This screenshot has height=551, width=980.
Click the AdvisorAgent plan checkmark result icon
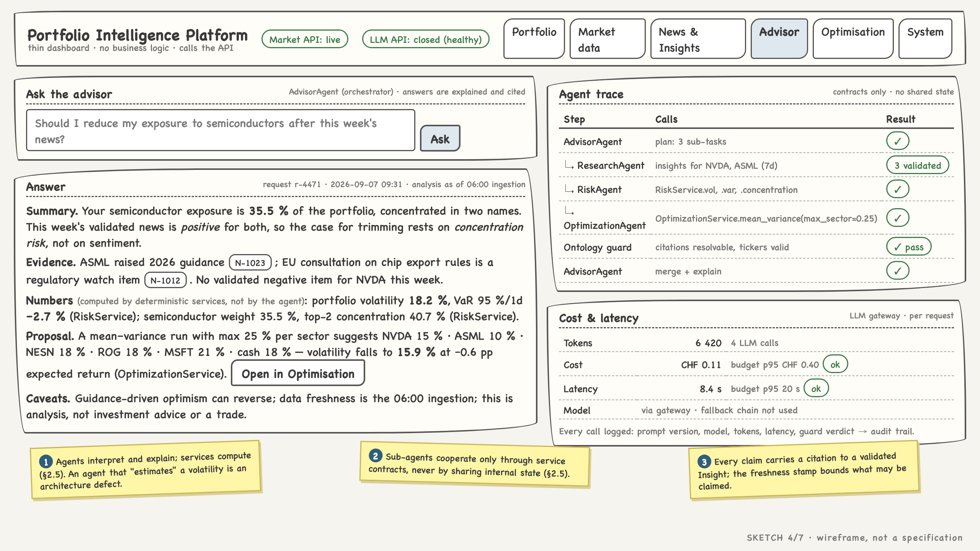(897, 141)
